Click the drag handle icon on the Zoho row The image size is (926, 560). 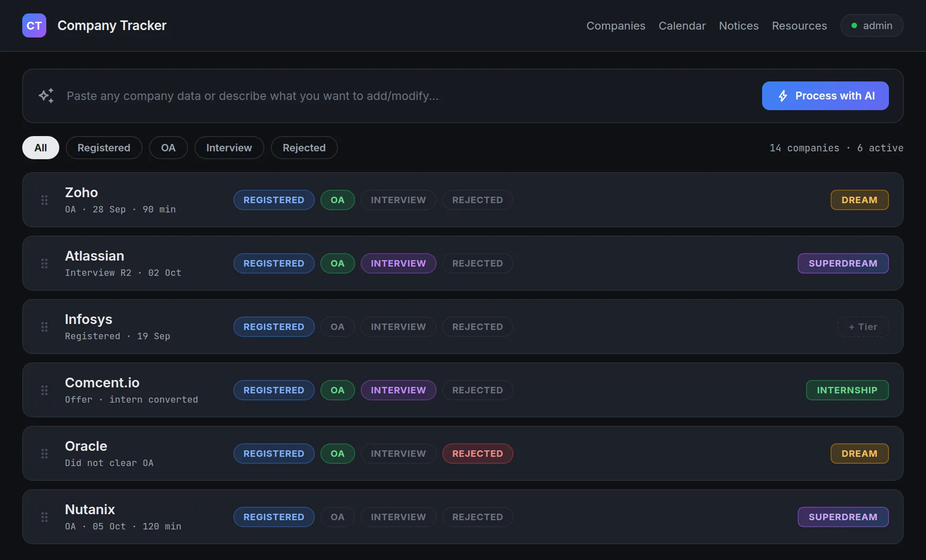pos(44,200)
